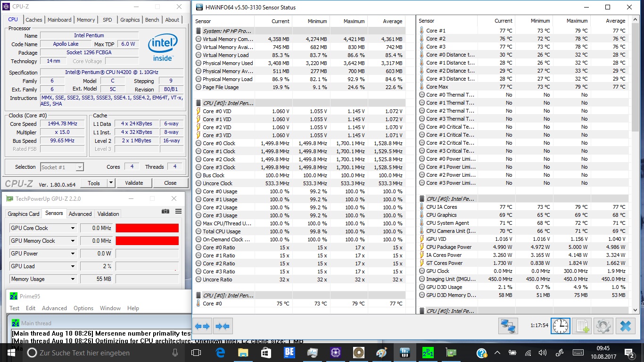Open the GPU Load sensor dropdown
644x362 pixels.
pyautogui.click(x=73, y=266)
